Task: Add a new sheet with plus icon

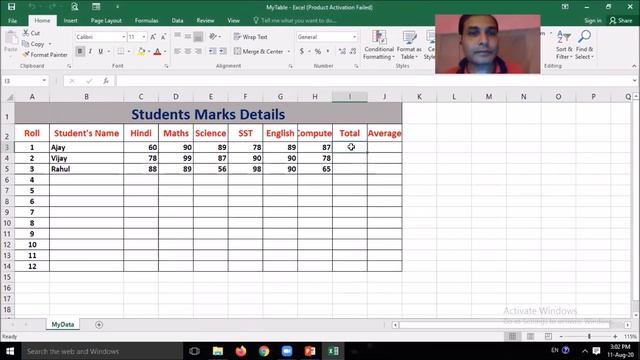Action: (x=99, y=324)
